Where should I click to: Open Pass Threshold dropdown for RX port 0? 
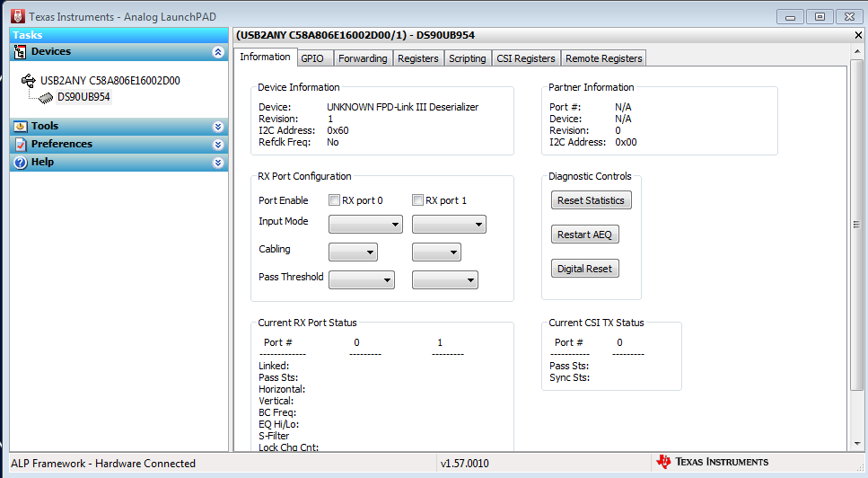click(x=362, y=279)
